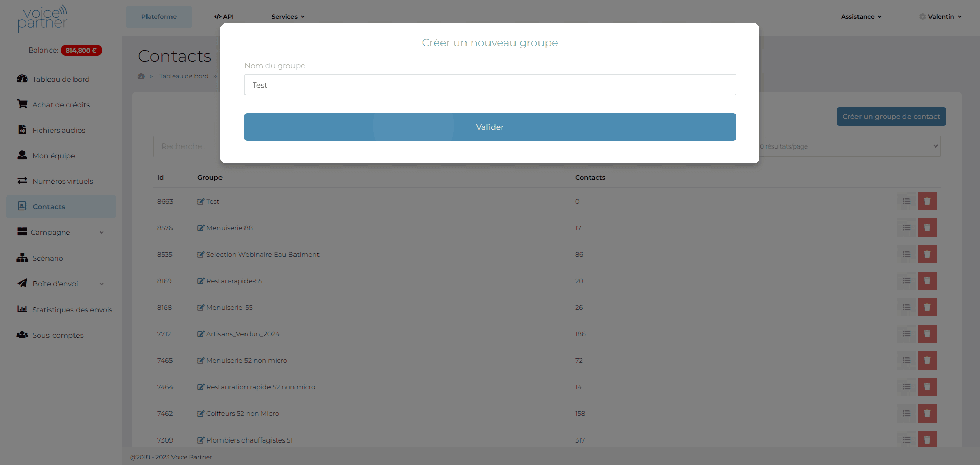The height and width of the screenshot is (465, 980).
Task: Open the Plombiers chauffagistes 51 group link
Action: click(250, 440)
